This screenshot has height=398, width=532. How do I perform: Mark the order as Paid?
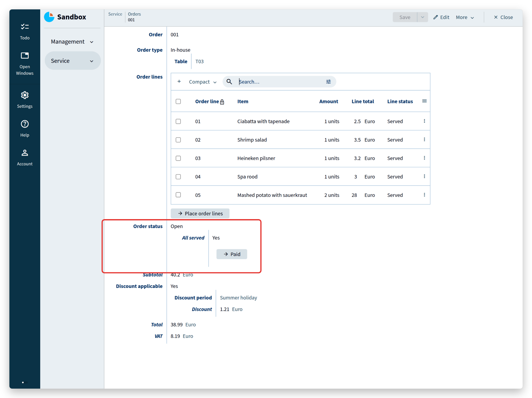[232, 254]
